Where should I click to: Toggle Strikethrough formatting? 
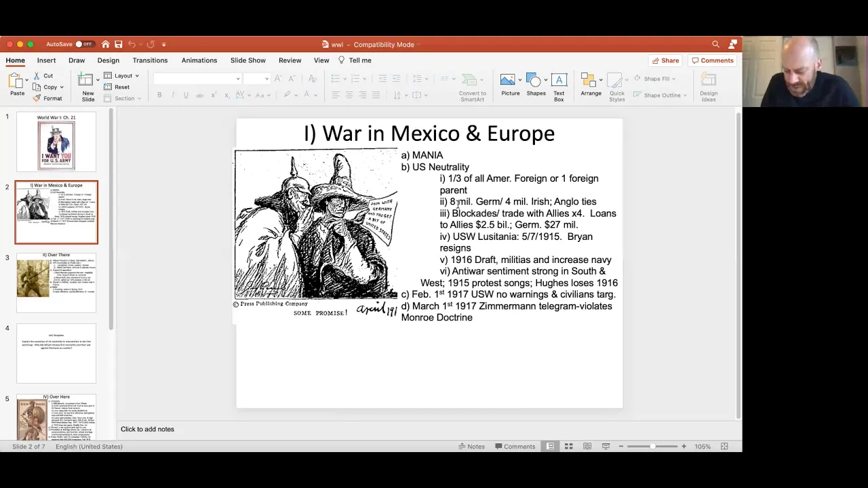click(199, 95)
